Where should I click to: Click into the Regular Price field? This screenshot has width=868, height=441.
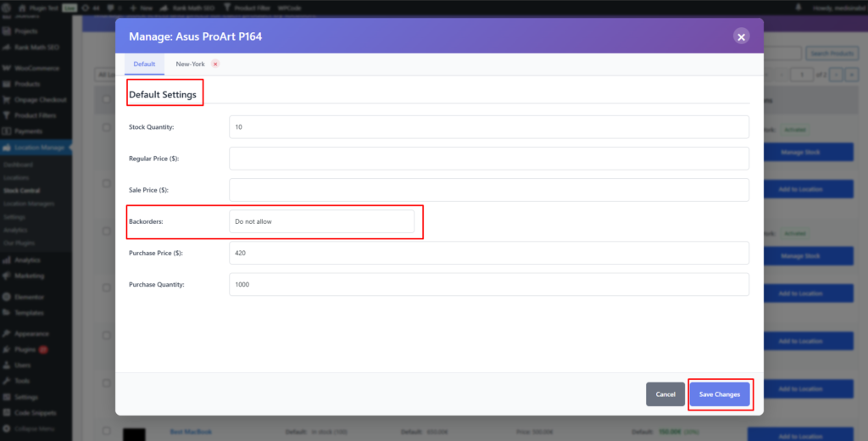point(489,159)
